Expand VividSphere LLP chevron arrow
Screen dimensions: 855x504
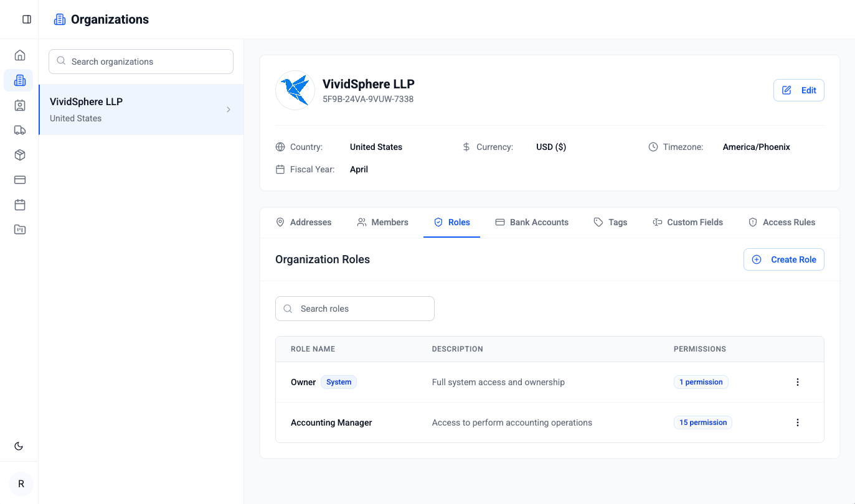pos(229,110)
